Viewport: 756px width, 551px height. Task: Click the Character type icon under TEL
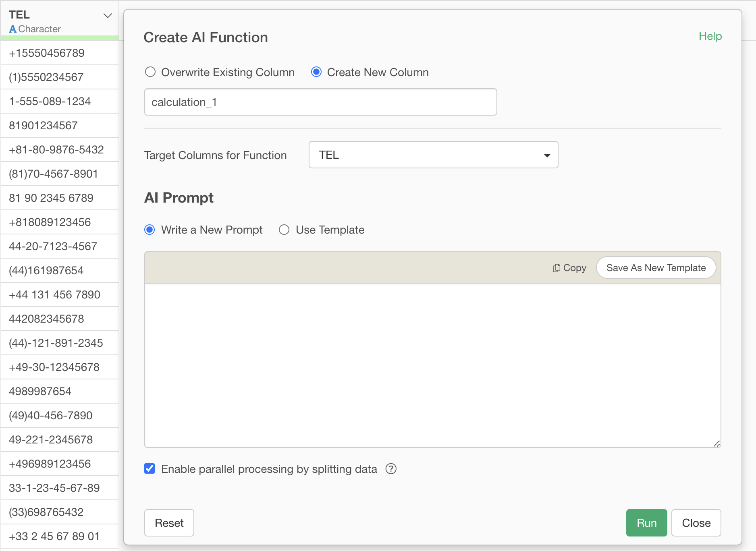coord(13,29)
